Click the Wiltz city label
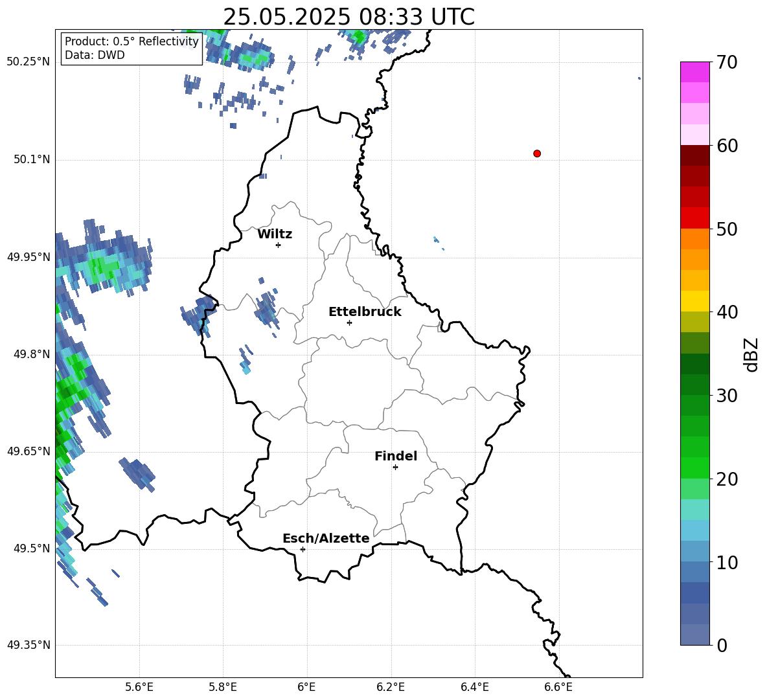The image size is (767, 700). (275, 234)
